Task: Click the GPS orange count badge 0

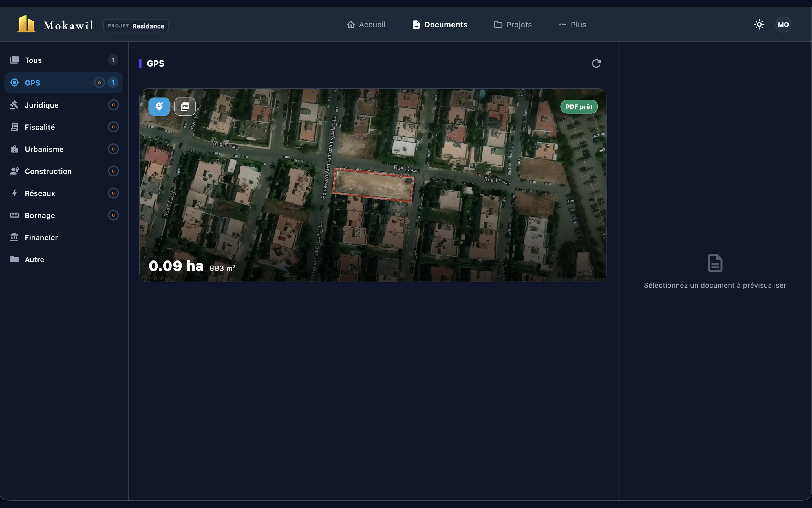Action: coord(99,82)
